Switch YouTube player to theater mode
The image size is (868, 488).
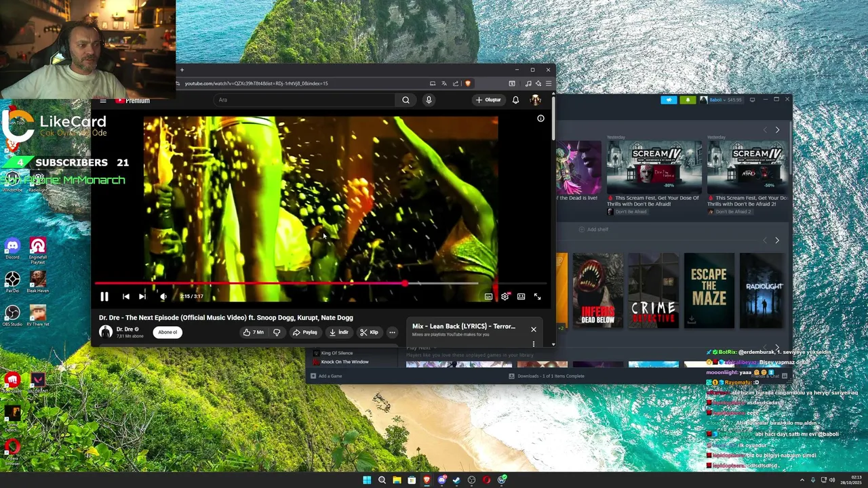click(x=521, y=296)
